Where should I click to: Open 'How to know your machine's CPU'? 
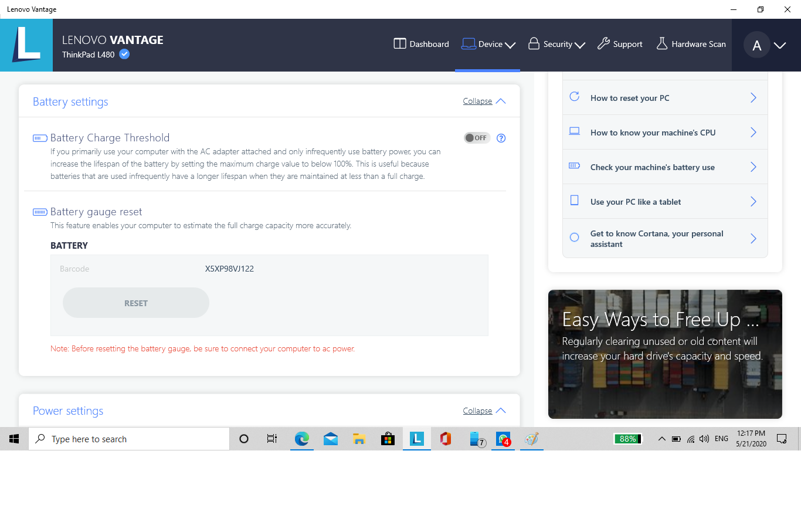pos(665,132)
